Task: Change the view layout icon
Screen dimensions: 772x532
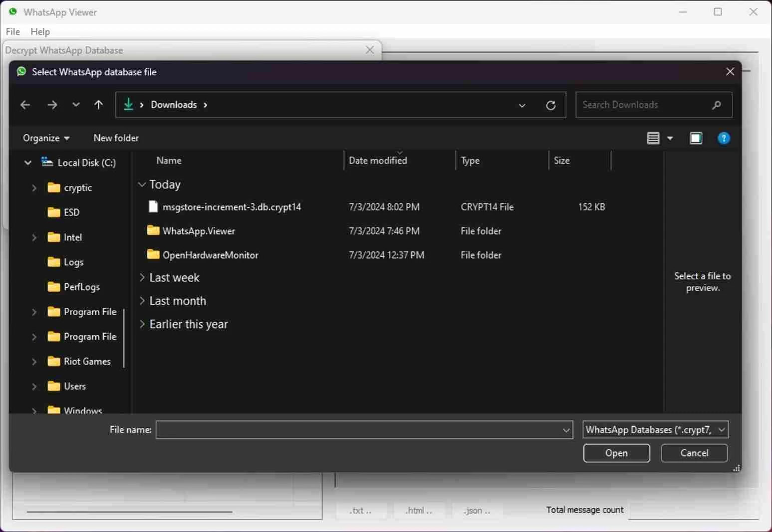Action: pyautogui.click(x=653, y=138)
